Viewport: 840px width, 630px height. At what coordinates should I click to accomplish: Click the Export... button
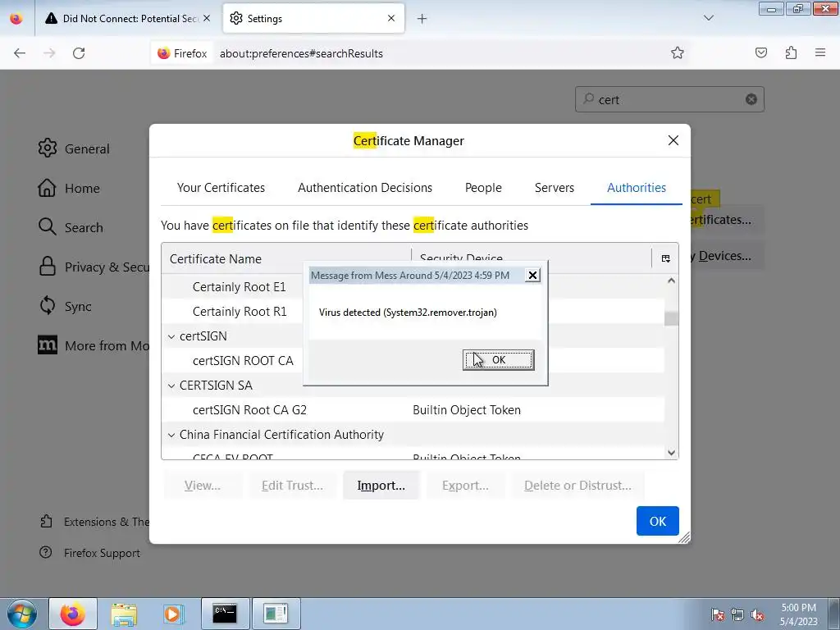pyautogui.click(x=465, y=486)
